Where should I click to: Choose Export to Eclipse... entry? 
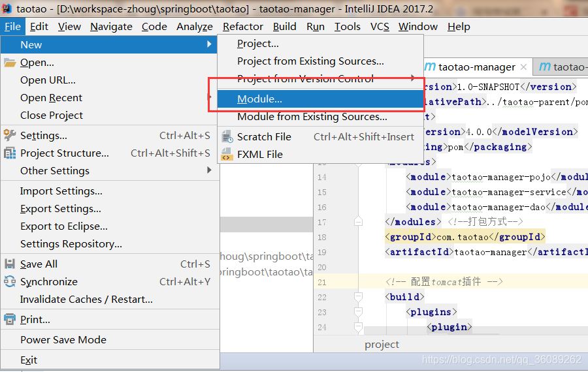(x=110, y=226)
